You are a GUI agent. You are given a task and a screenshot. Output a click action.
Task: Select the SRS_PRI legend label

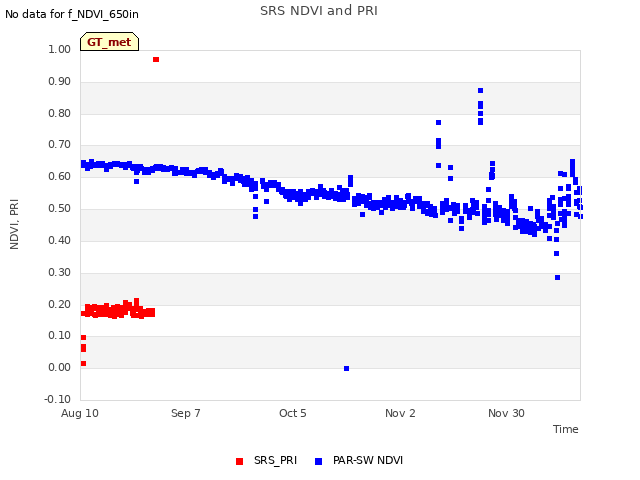(275, 460)
